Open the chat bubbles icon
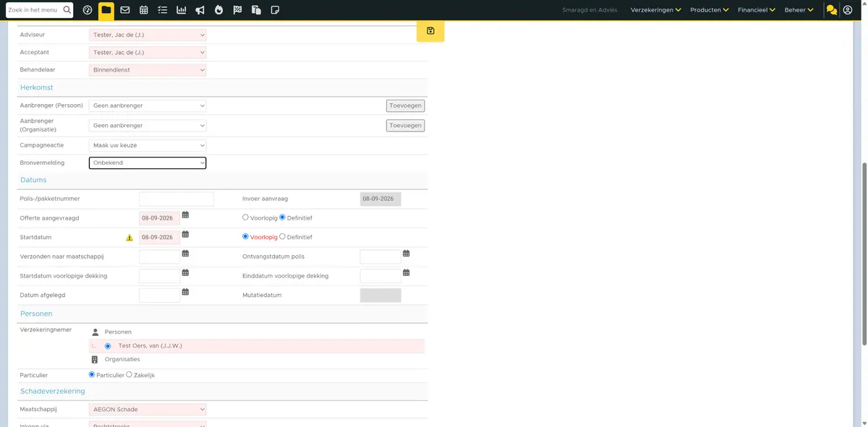Viewport: 868px width, 427px height. click(832, 10)
